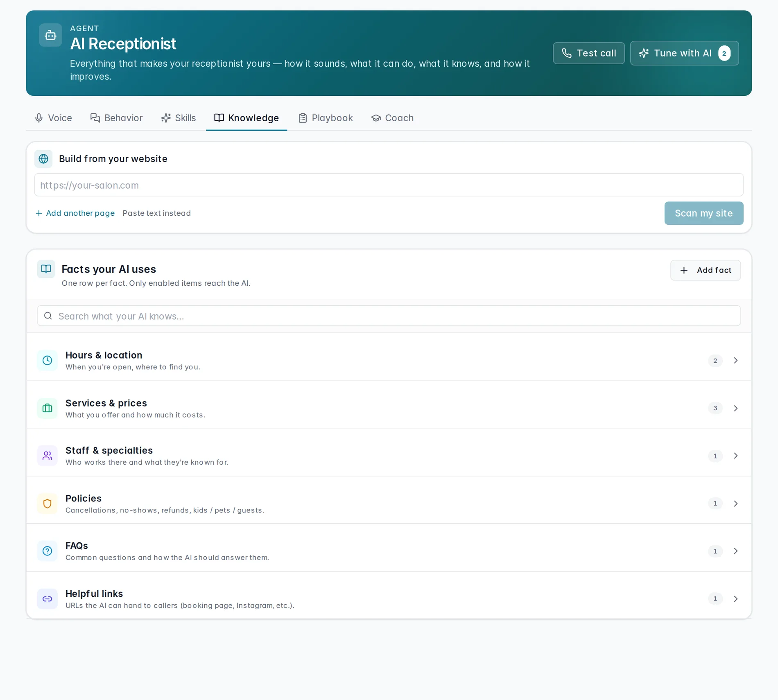Focus the website URL input field
Image resolution: width=778 pixels, height=700 pixels.
389,185
